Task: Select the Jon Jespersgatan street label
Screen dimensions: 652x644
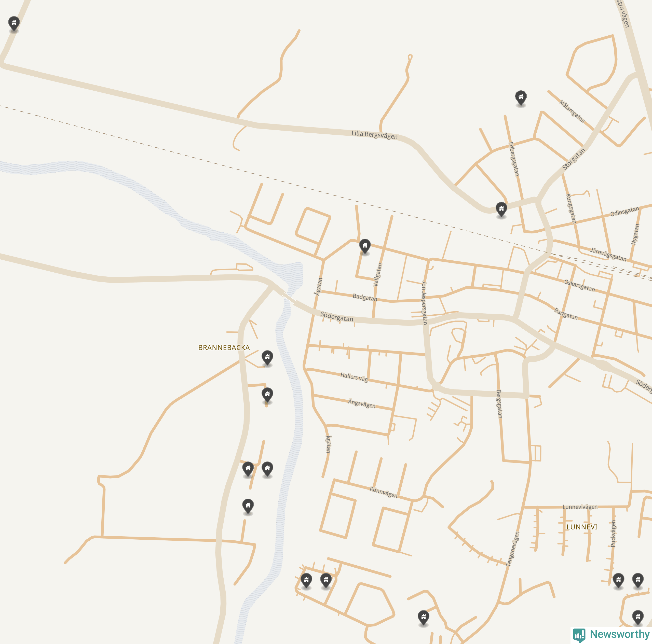Action: (x=424, y=303)
